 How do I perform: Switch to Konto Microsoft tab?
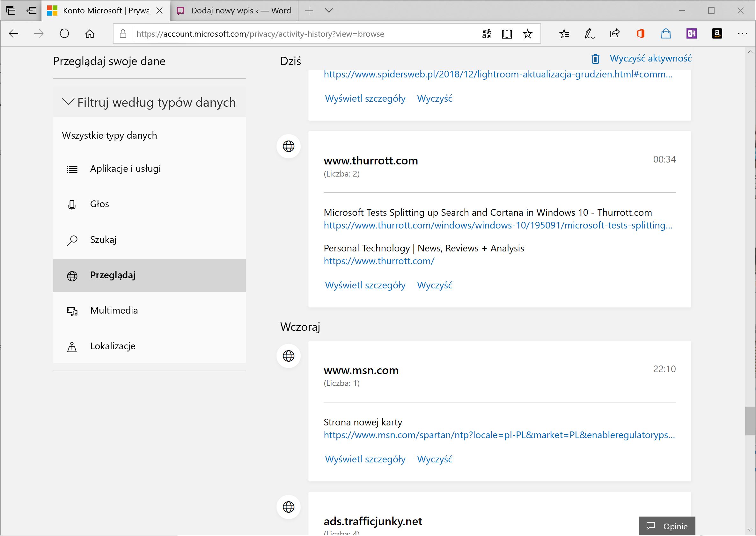coord(106,11)
